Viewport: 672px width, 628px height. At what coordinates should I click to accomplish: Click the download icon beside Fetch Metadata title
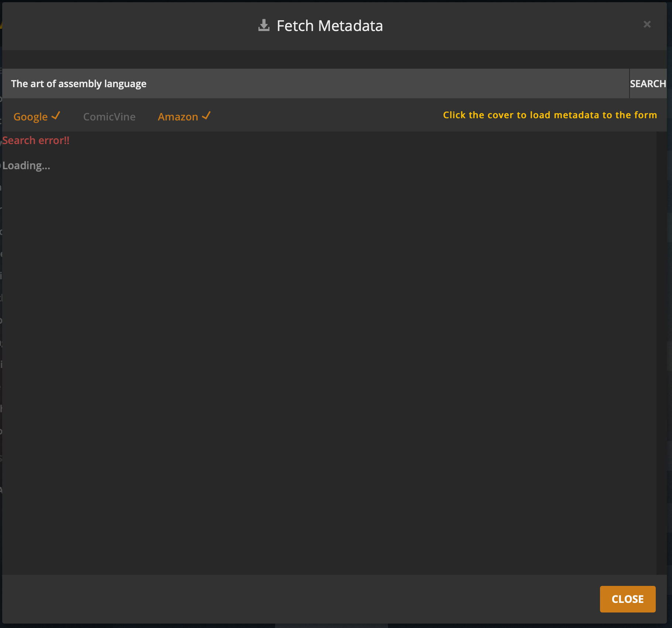[x=263, y=25]
